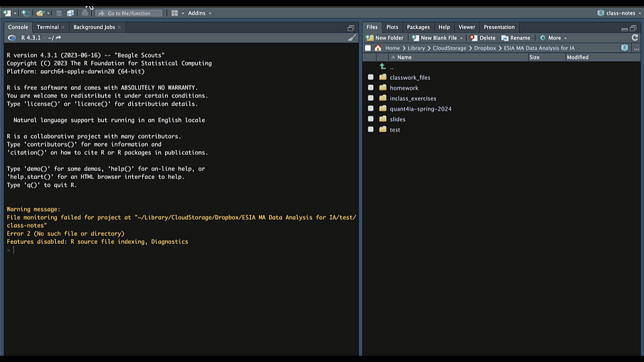Open the Addins dropdown

pos(199,13)
